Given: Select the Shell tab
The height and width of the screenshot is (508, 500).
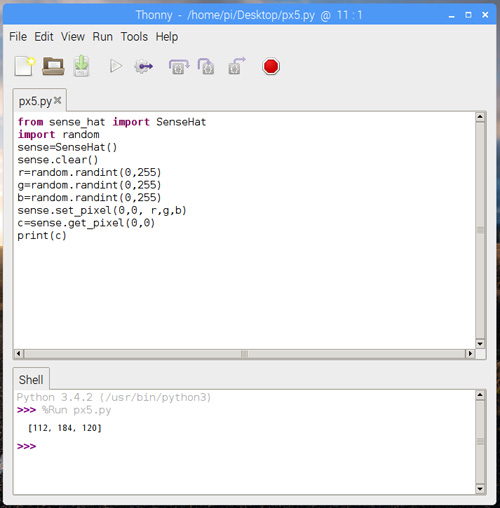Looking at the screenshot, I should tap(31, 379).
